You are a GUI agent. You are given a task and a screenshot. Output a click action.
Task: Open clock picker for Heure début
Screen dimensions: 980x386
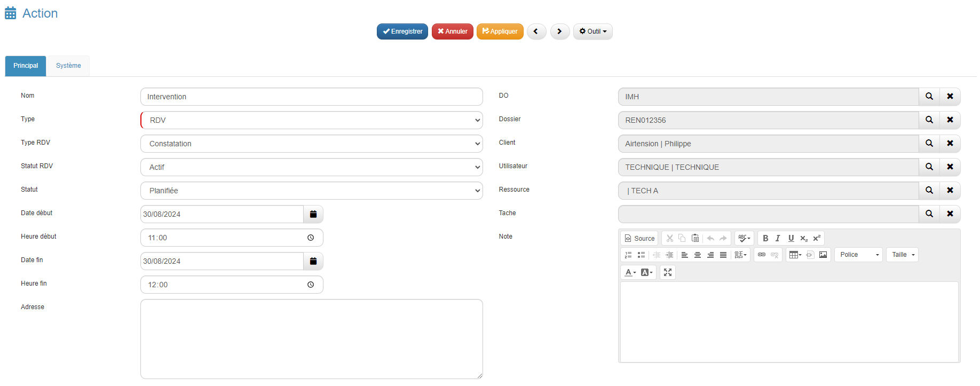pos(311,238)
